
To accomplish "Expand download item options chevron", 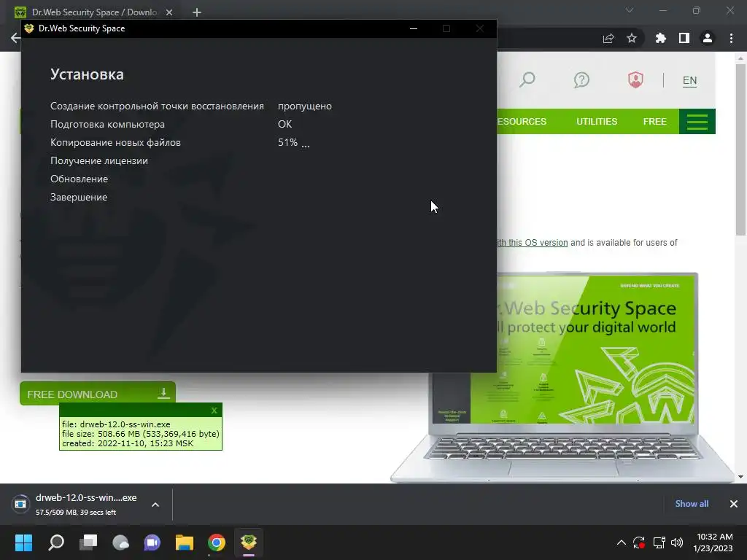I will tap(155, 505).
